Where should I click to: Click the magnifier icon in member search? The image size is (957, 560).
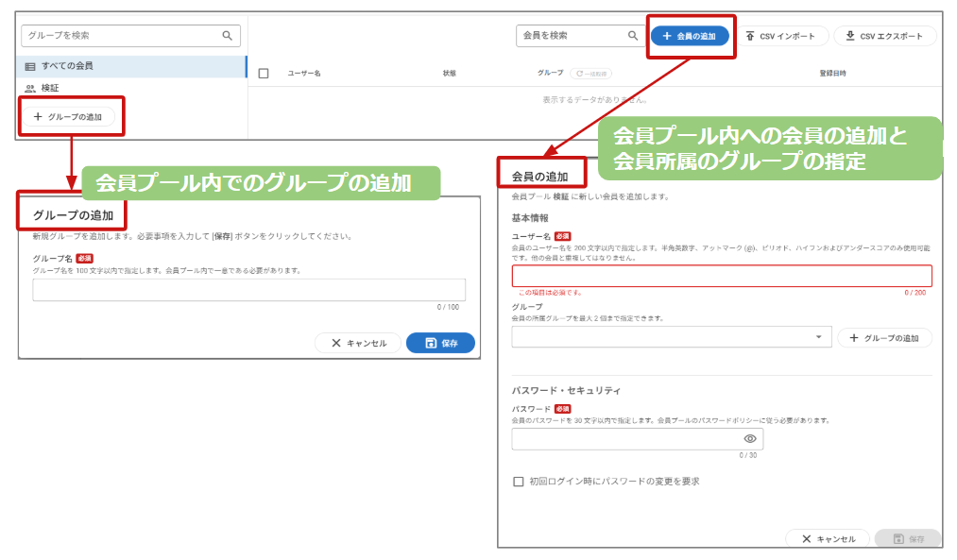pos(633,36)
